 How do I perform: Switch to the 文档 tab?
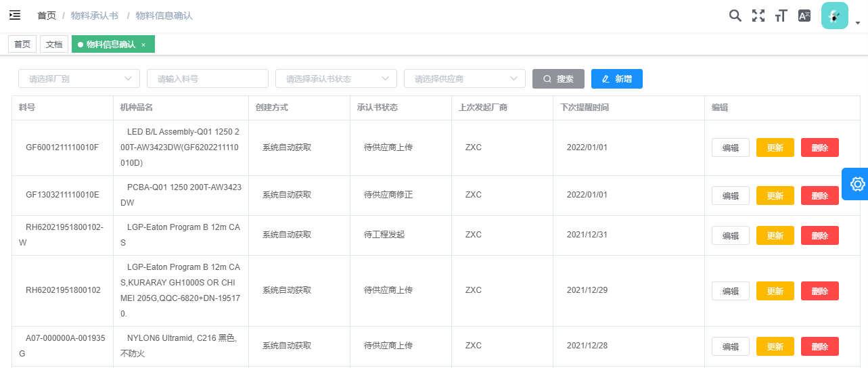(x=54, y=45)
